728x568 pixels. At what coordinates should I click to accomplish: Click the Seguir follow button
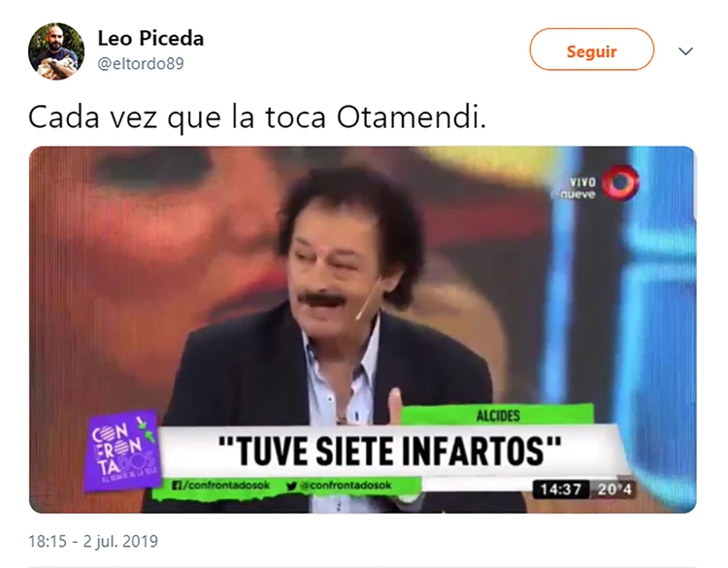pos(591,50)
